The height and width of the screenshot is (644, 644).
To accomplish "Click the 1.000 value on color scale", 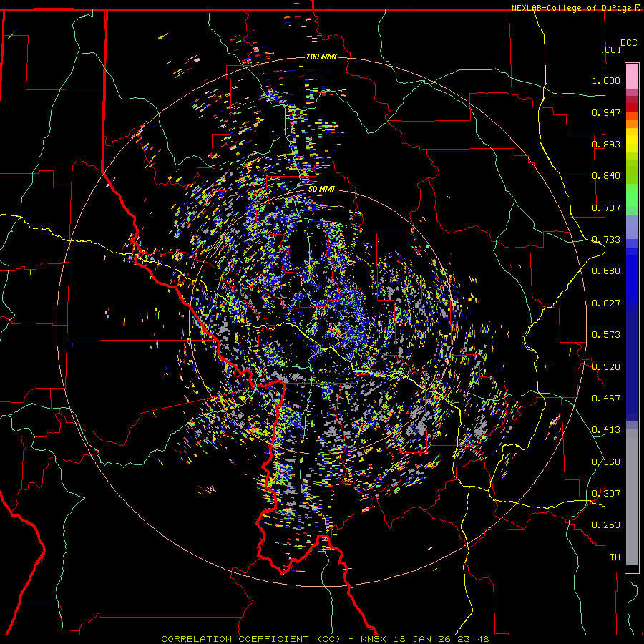I will click(606, 80).
